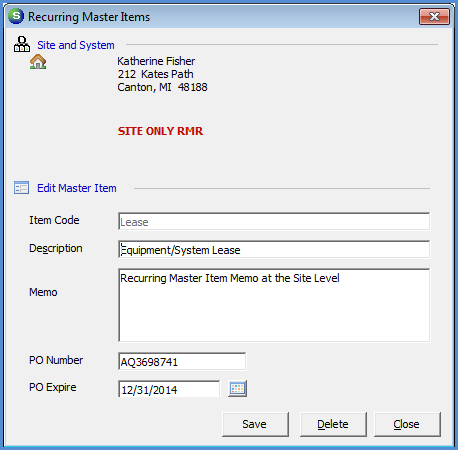Click the Edit Master Item heading
Screen dimensions: 458x450
[77, 188]
